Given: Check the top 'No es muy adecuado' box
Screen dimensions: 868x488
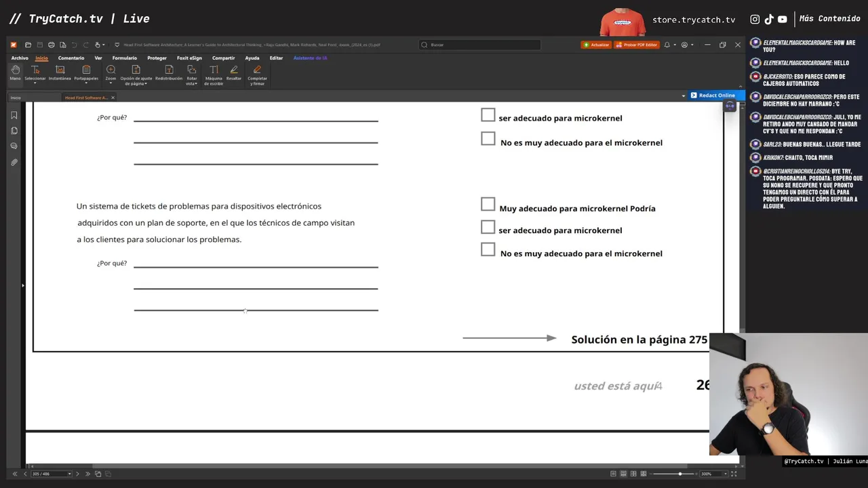Looking at the screenshot, I should click(488, 138).
